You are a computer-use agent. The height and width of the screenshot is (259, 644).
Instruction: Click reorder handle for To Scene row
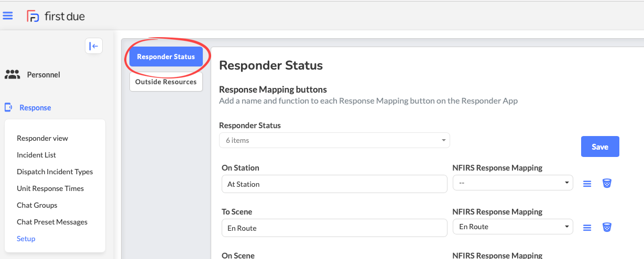tap(587, 228)
